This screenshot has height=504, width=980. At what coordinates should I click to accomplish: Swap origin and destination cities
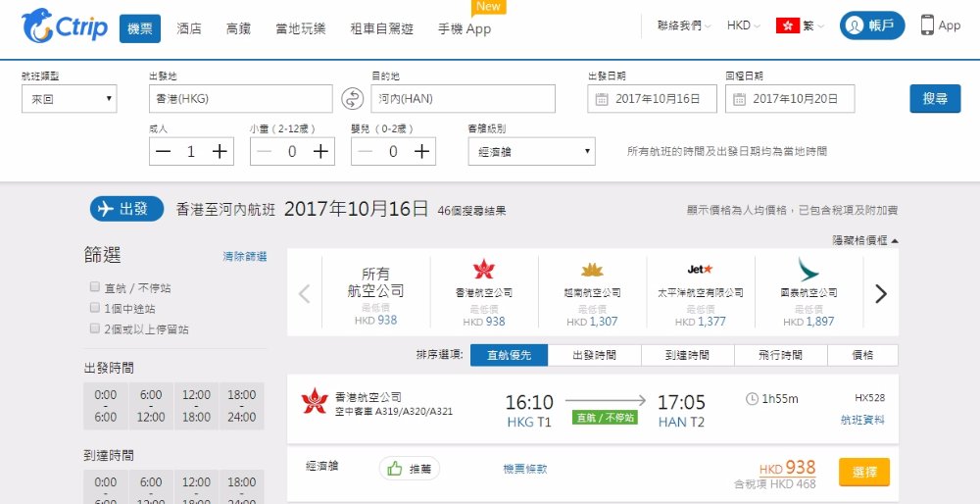(x=352, y=99)
